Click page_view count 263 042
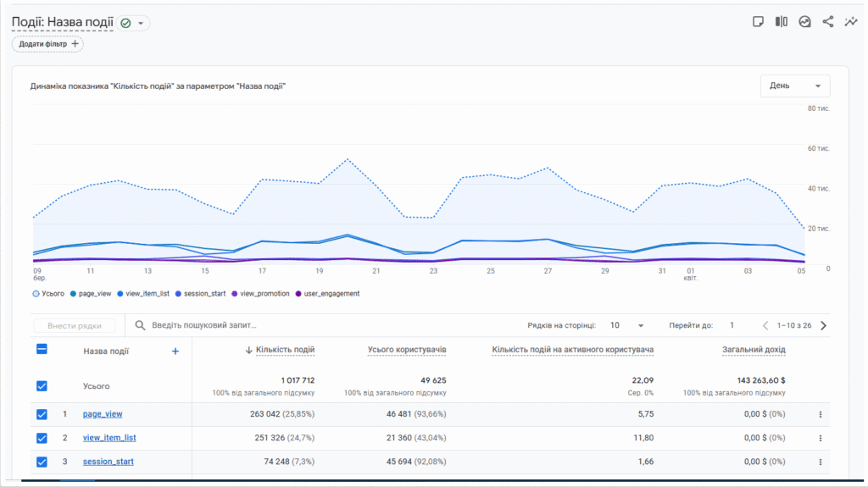Image resolution: width=868 pixels, height=487 pixels. pos(265,414)
